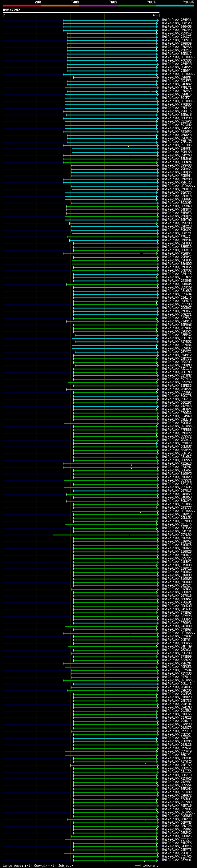197x868 pixels.
Task: Click label UniRef100_B4FNA2
Action: 176,84
